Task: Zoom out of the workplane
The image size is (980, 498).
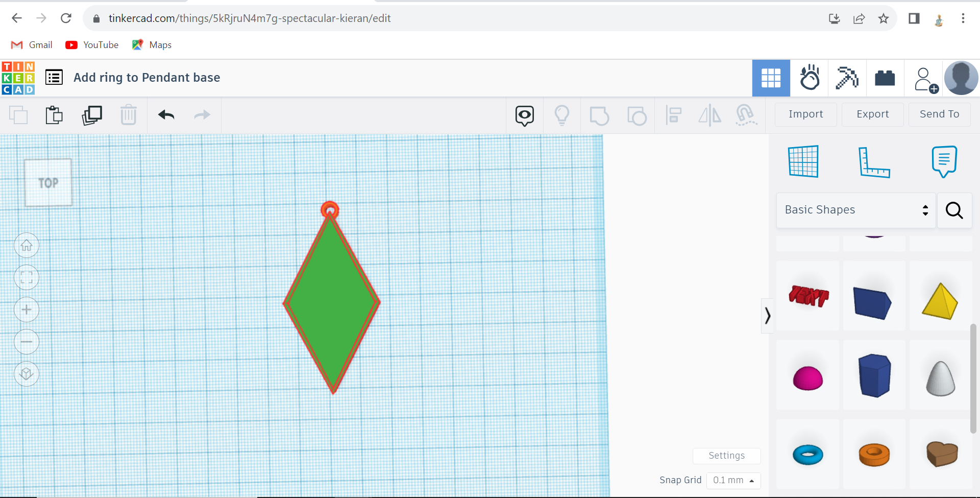Action: pyautogui.click(x=27, y=342)
